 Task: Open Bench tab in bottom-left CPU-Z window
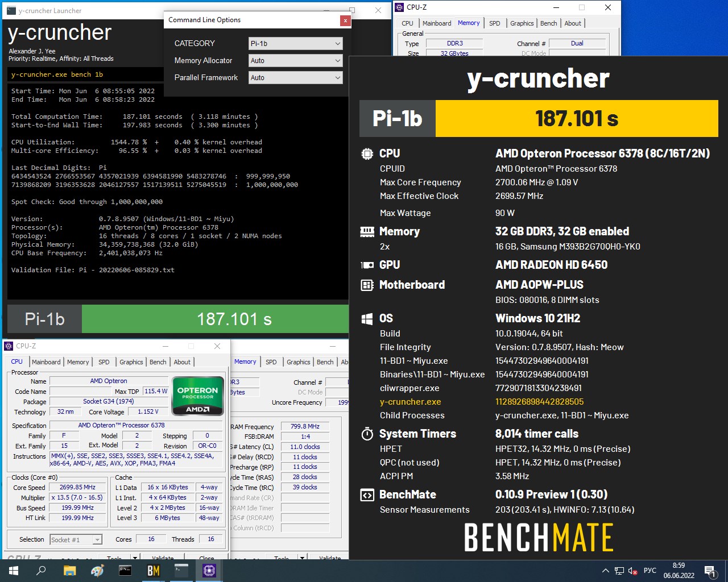(x=158, y=362)
